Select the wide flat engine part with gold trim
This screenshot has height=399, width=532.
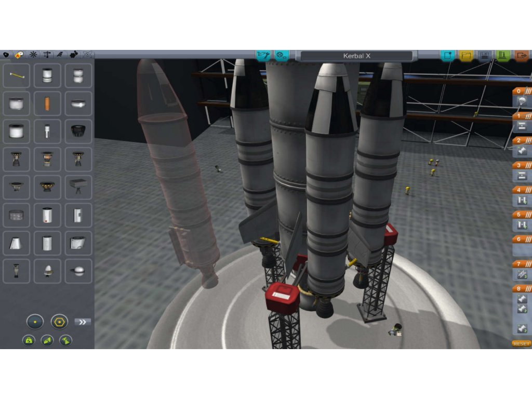coord(47,187)
